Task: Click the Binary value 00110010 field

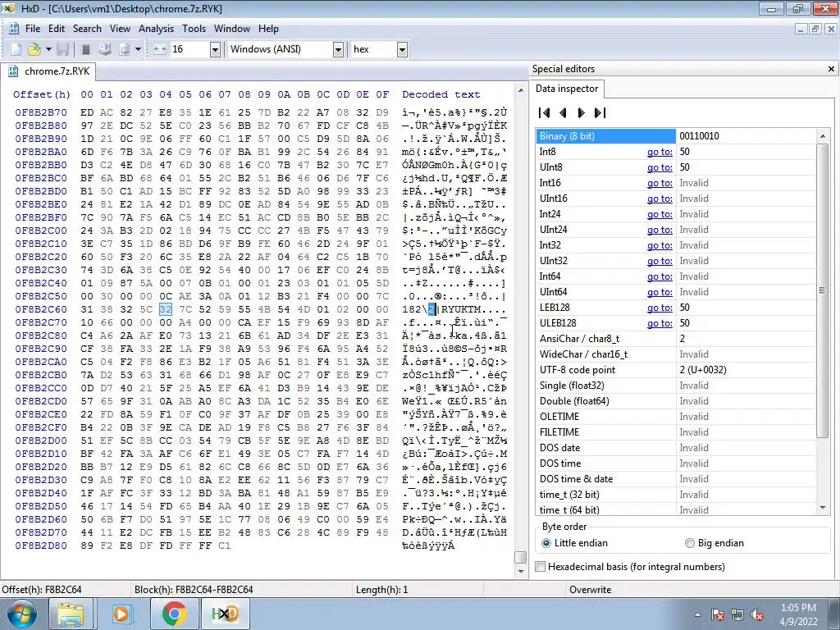Action: click(745, 136)
